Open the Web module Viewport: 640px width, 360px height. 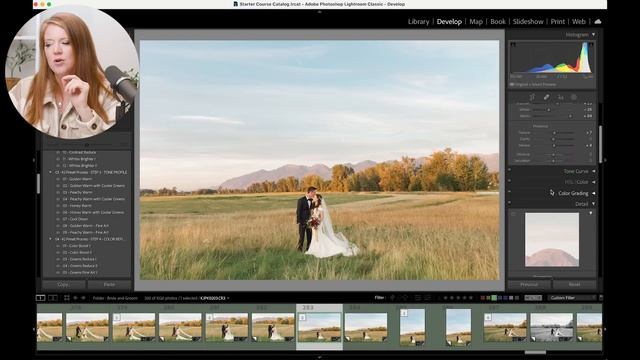(578, 22)
